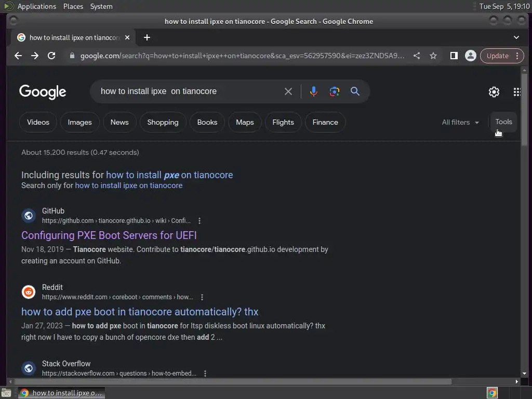Open Google quick settings gear

click(x=494, y=92)
